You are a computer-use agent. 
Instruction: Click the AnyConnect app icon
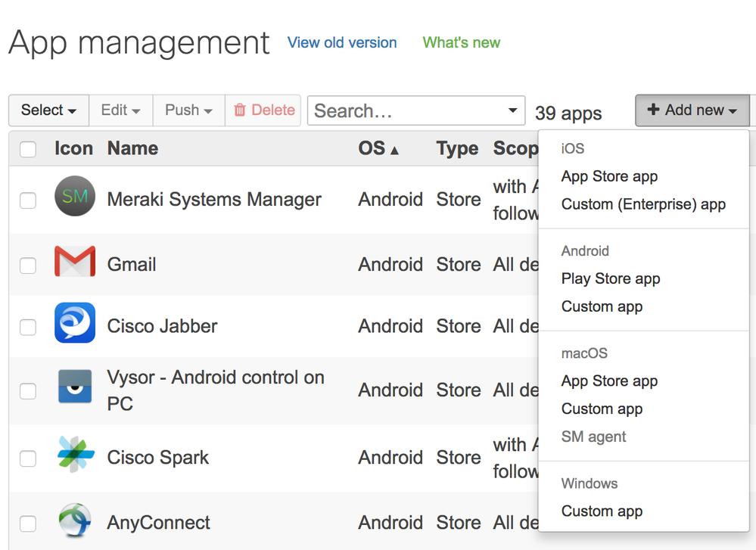pos(75,520)
